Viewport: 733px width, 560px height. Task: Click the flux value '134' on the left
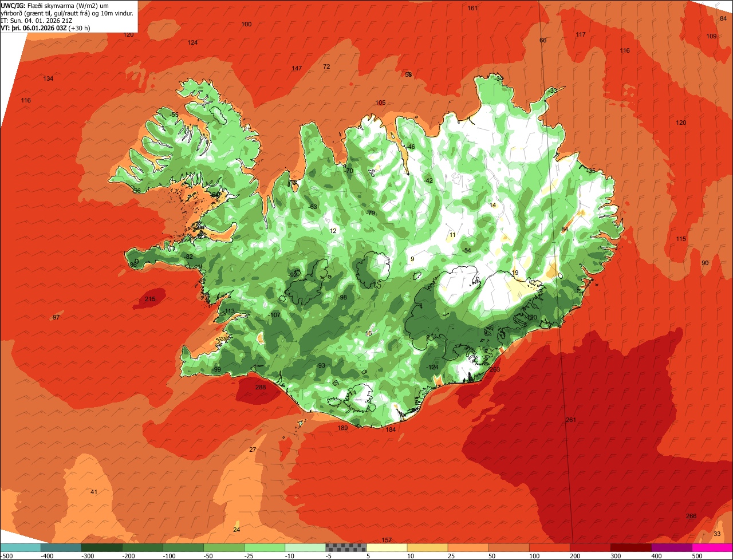point(49,79)
